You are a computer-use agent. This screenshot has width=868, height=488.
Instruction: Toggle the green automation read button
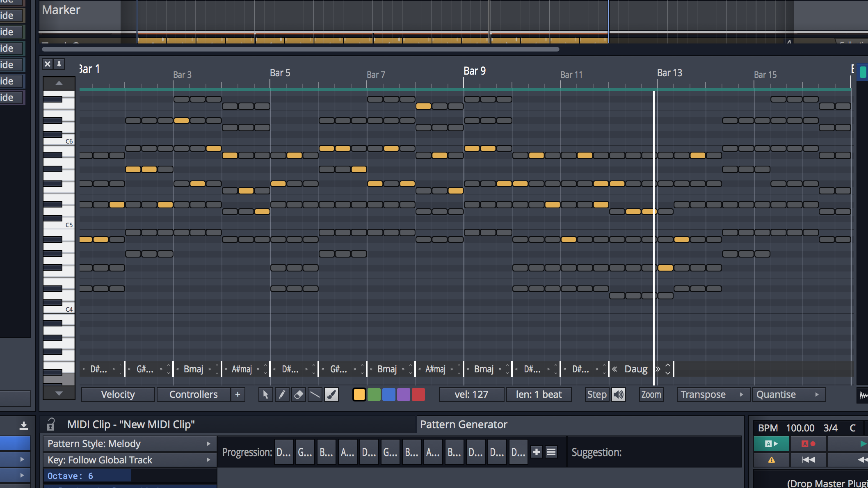pyautogui.click(x=771, y=444)
